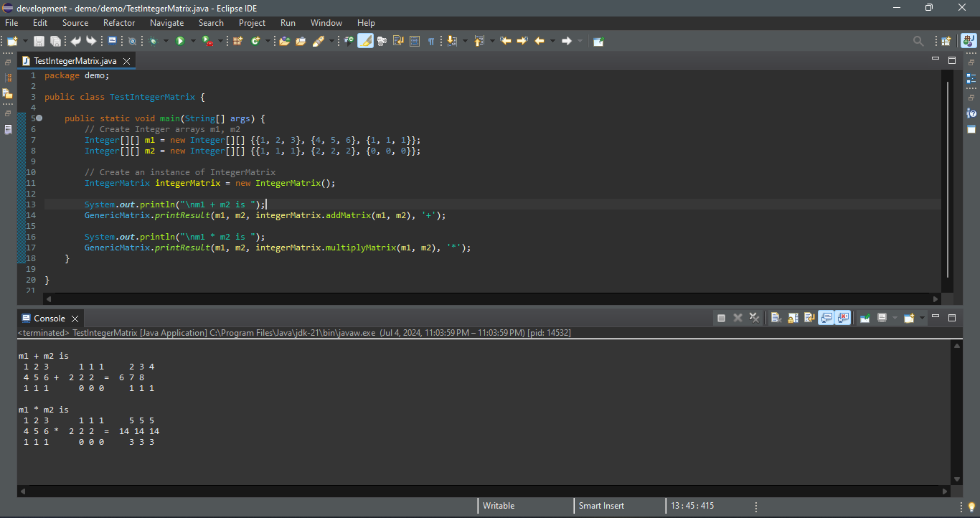The width and height of the screenshot is (980, 518).
Task: Click the magnifier Quick Access search icon
Action: point(918,41)
